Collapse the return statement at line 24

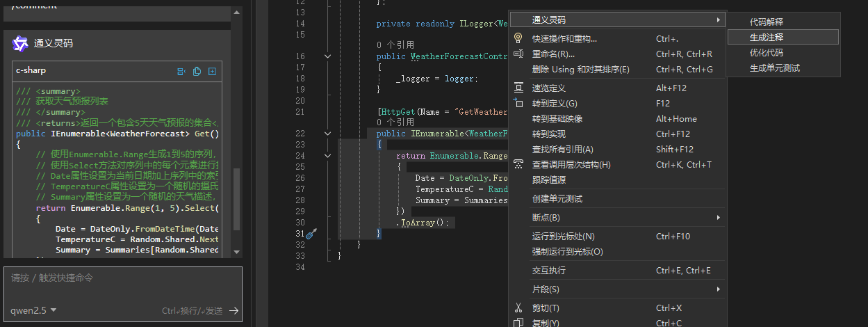(x=328, y=156)
